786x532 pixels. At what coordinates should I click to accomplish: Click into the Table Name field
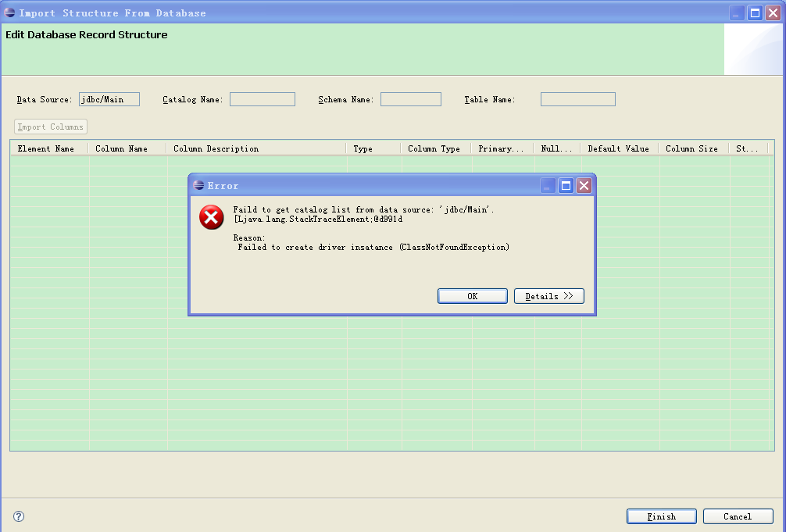pyautogui.click(x=577, y=99)
